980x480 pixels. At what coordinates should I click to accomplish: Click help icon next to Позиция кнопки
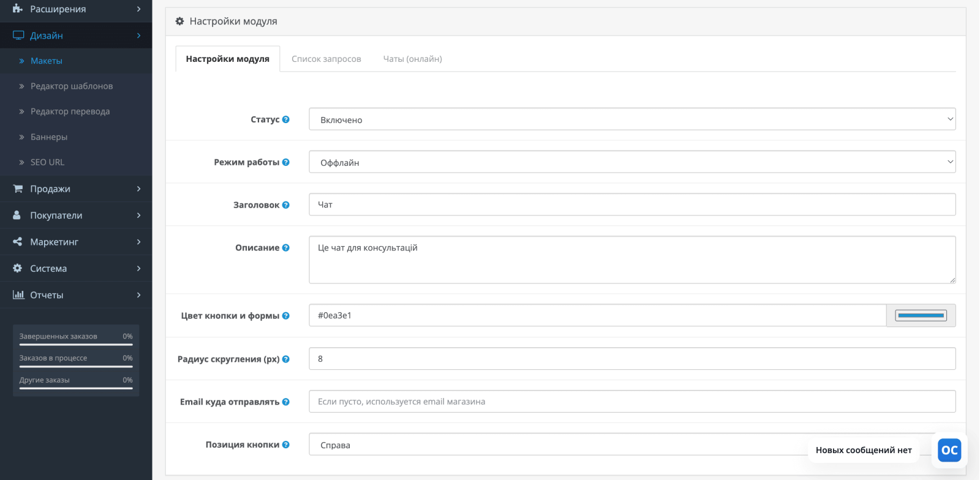click(x=286, y=445)
